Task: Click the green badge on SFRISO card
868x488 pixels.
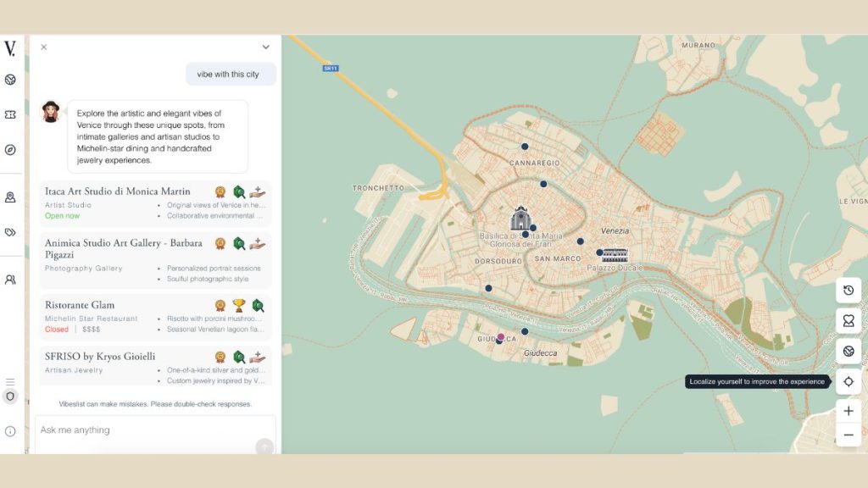Action: [x=238, y=357]
